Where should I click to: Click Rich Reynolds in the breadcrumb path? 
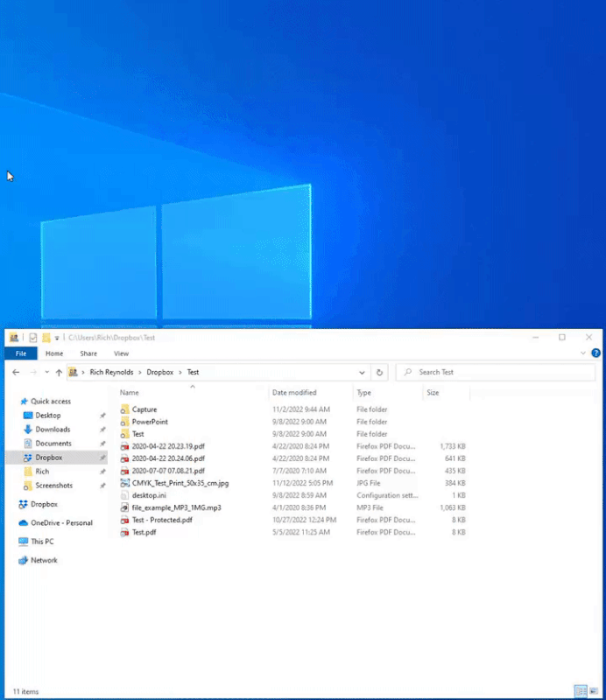(112, 372)
